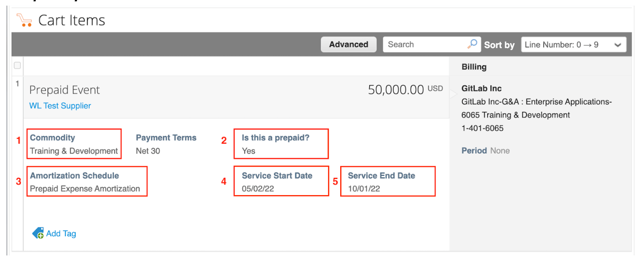This screenshot has height=262, width=644.
Task: Click the Amortization Schedule label
Action: [x=75, y=175]
